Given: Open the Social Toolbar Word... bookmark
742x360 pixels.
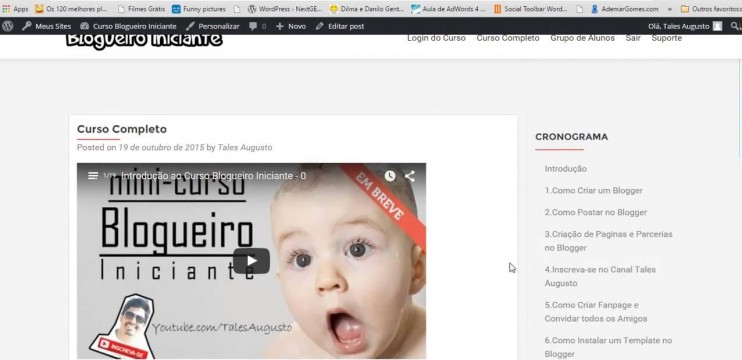Looking at the screenshot, I should pyautogui.click(x=530, y=9).
